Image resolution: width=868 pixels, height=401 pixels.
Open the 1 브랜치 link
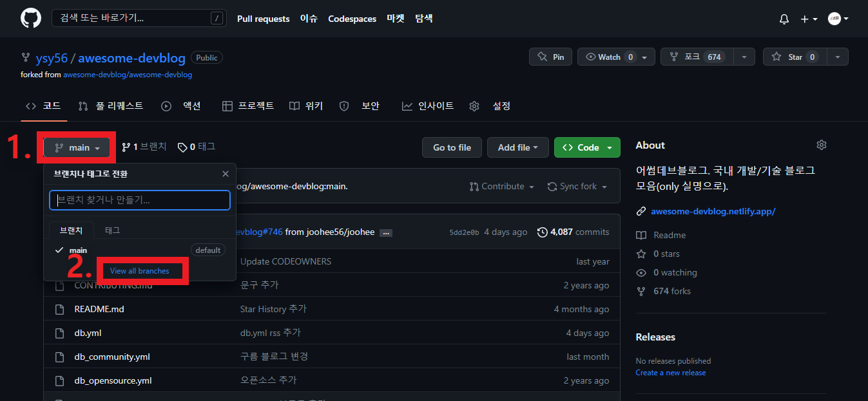[144, 147]
